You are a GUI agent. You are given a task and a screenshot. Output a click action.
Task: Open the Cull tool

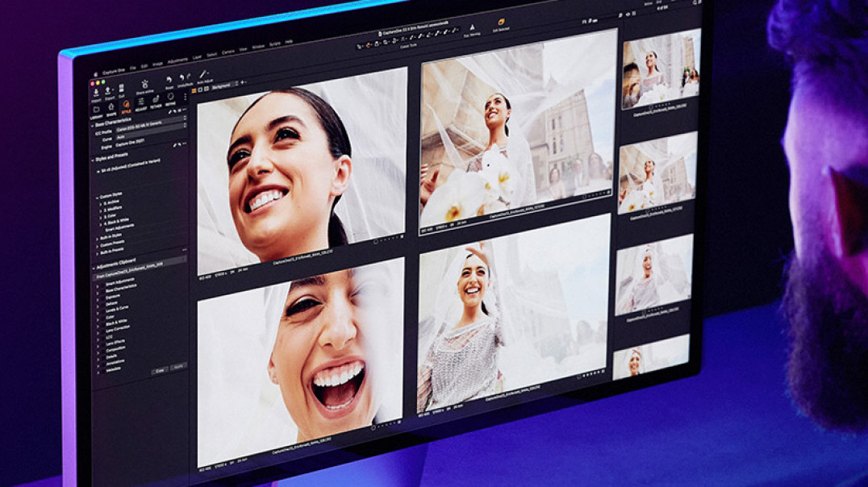[121, 91]
